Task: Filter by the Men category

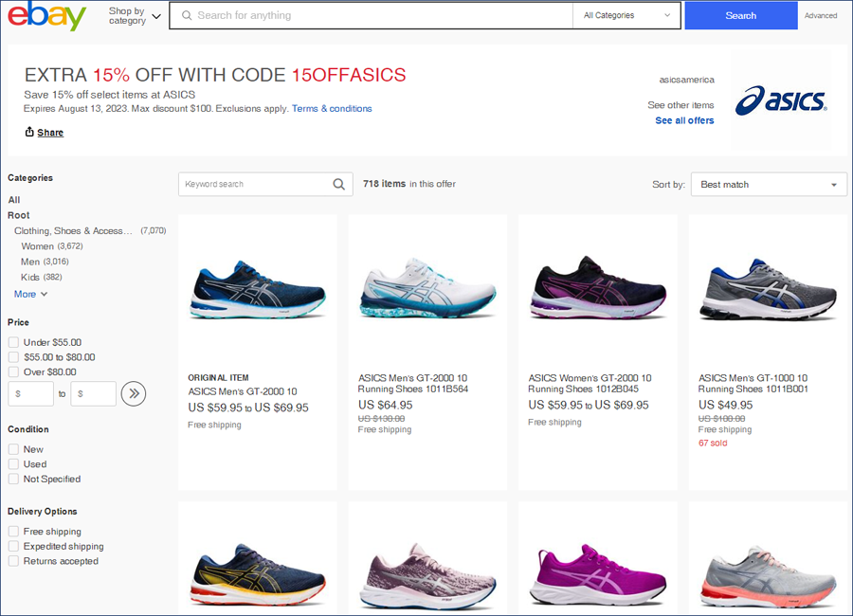Action: [30, 262]
